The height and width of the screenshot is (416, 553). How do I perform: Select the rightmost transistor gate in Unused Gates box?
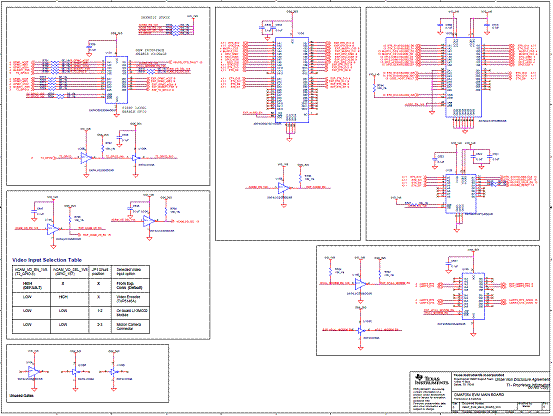(x=113, y=372)
